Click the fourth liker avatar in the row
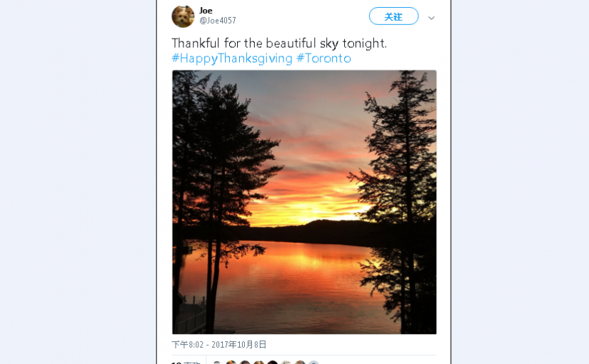This screenshot has width=589, height=364. coord(258,363)
